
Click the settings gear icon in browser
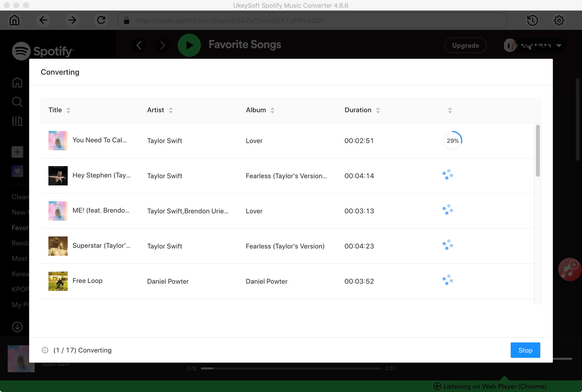tap(559, 20)
